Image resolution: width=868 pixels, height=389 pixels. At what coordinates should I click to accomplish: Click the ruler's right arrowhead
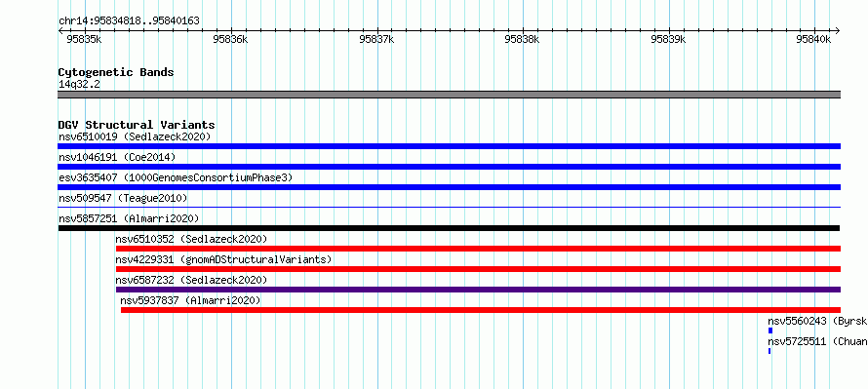[x=838, y=30]
